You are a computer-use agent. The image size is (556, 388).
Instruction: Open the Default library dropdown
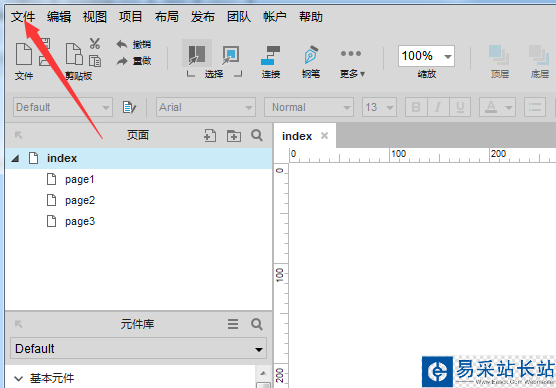click(x=138, y=348)
